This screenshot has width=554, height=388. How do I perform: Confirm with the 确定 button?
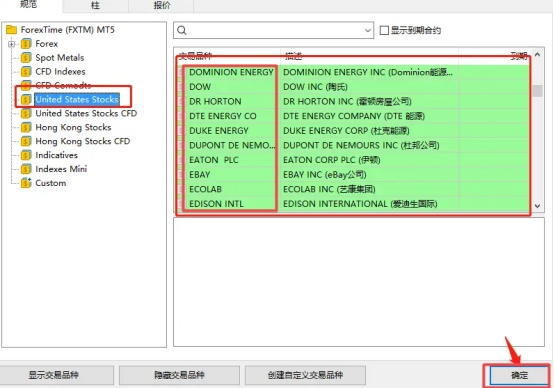click(519, 375)
